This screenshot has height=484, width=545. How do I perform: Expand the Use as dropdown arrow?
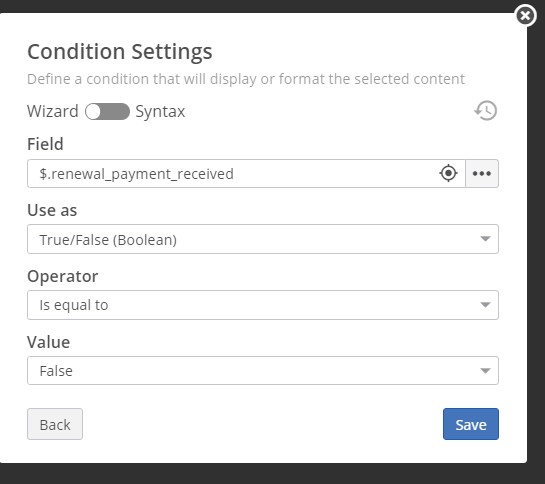click(x=485, y=239)
